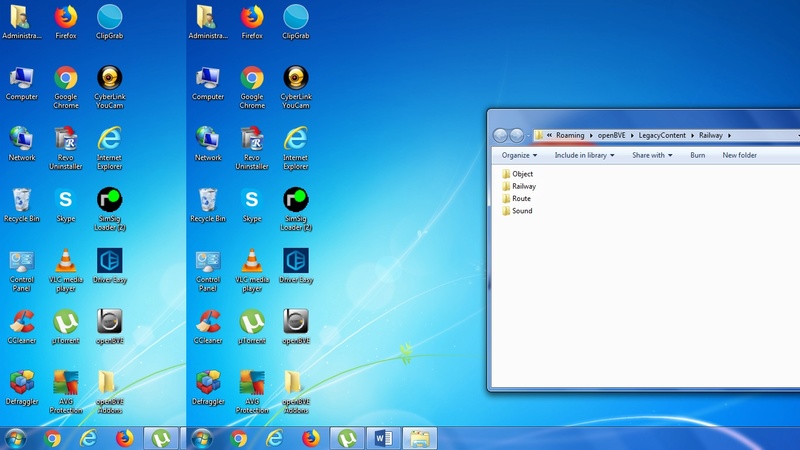Screen dimensions: 800x450
Task: Select the Object folder
Action: (x=517, y=174)
